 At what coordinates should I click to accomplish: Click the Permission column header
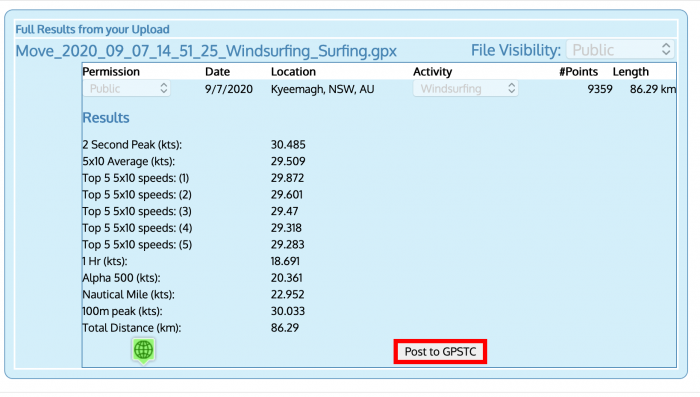pyautogui.click(x=111, y=72)
